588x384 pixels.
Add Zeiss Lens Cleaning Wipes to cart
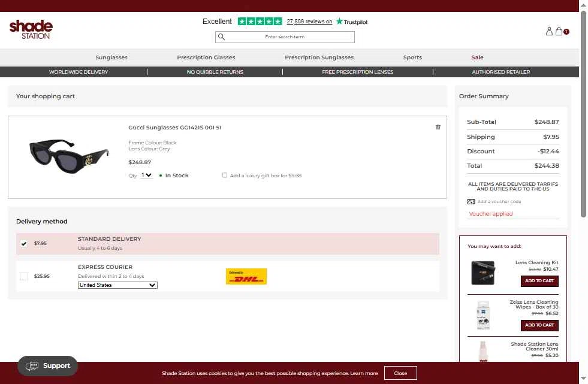[539, 325]
